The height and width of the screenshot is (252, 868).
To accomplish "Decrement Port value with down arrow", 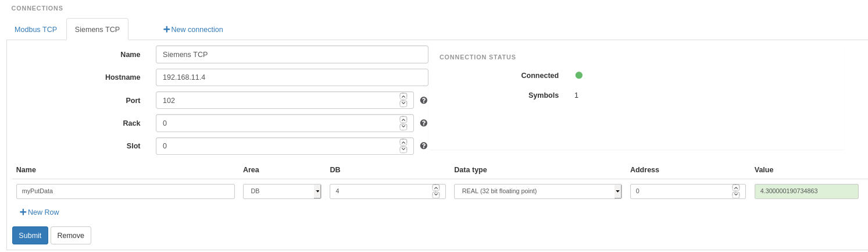I will [403, 104].
